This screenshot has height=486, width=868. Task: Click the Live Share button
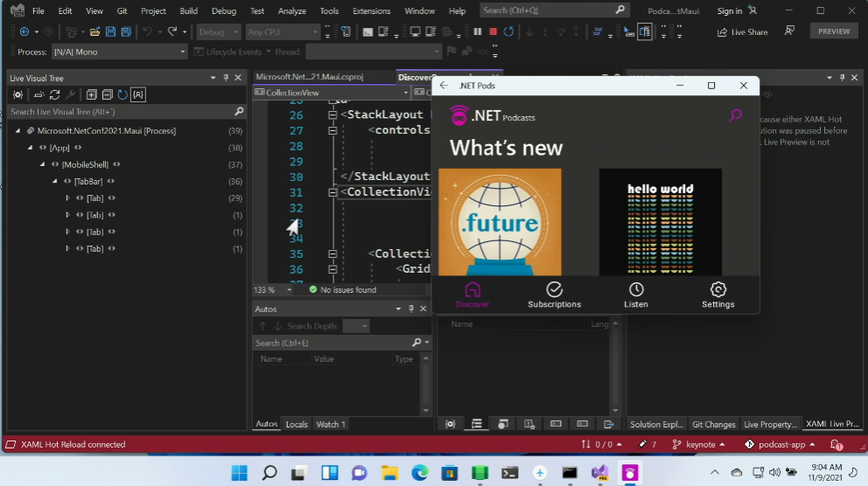click(x=742, y=32)
